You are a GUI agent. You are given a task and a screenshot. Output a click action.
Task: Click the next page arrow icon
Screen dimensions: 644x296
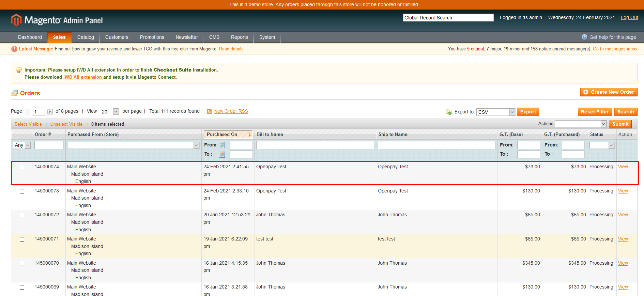click(x=50, y=112)
